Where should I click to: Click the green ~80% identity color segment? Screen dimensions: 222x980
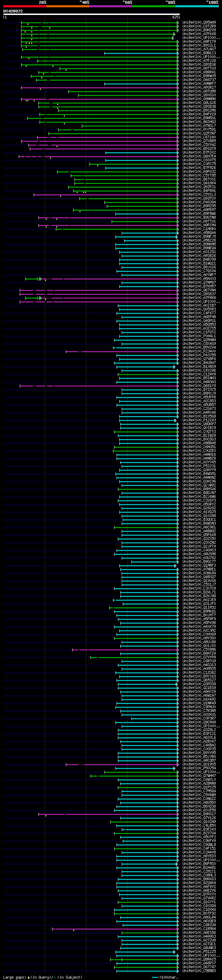154,6
